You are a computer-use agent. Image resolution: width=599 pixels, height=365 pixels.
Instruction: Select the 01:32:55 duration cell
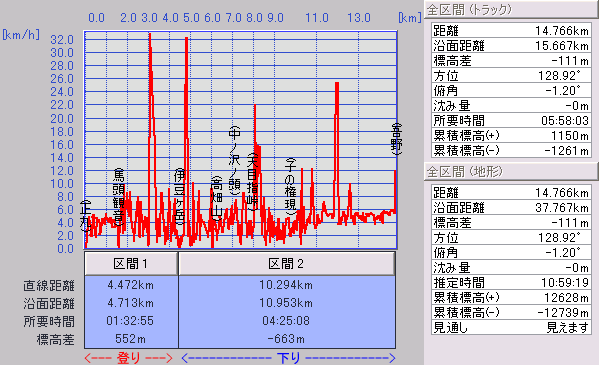pos(130,321)
